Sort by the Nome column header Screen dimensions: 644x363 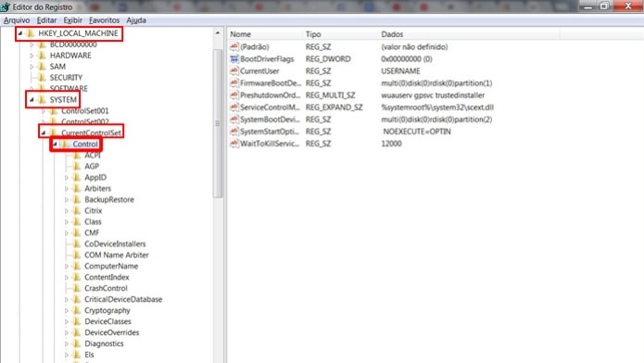(264, 34)
